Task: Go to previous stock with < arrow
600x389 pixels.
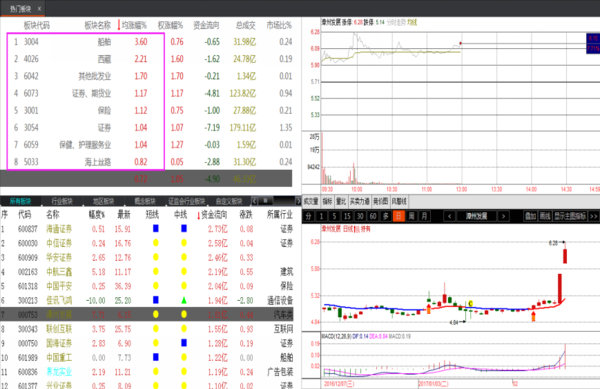Action: 450,216
